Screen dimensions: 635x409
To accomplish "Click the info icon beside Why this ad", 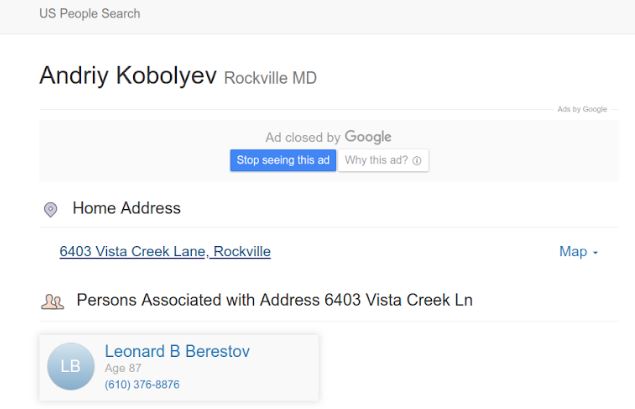I will click(x=416, y=161).
